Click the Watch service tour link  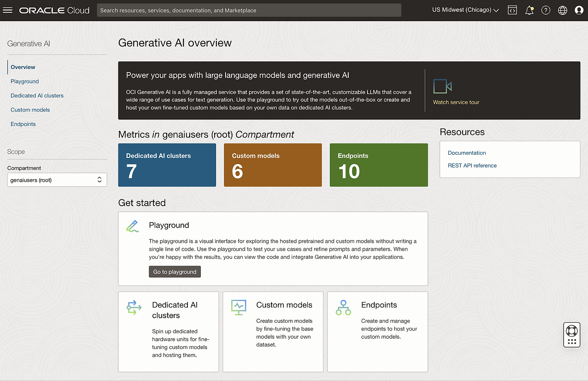(x=456, y=102)
